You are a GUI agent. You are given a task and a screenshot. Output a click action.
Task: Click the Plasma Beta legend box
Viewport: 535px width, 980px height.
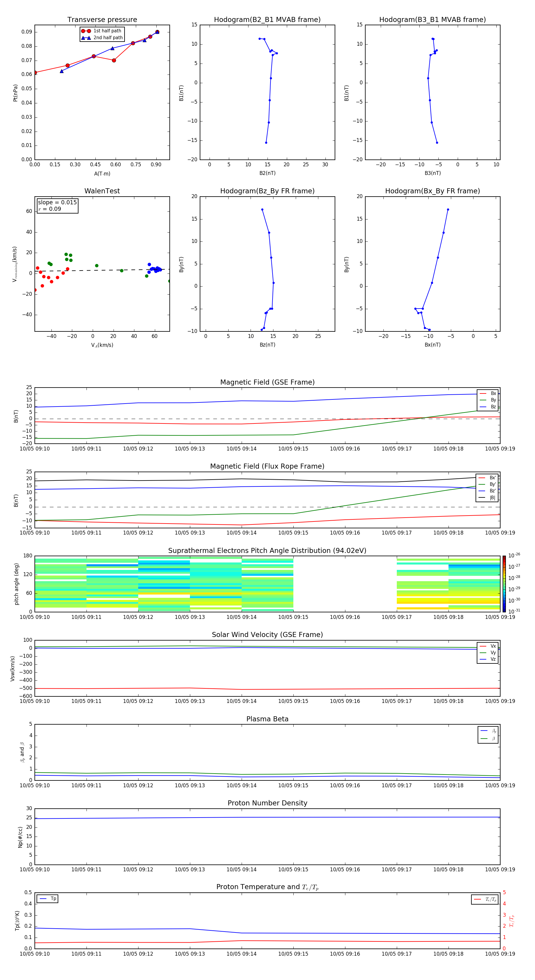point(488,735)
